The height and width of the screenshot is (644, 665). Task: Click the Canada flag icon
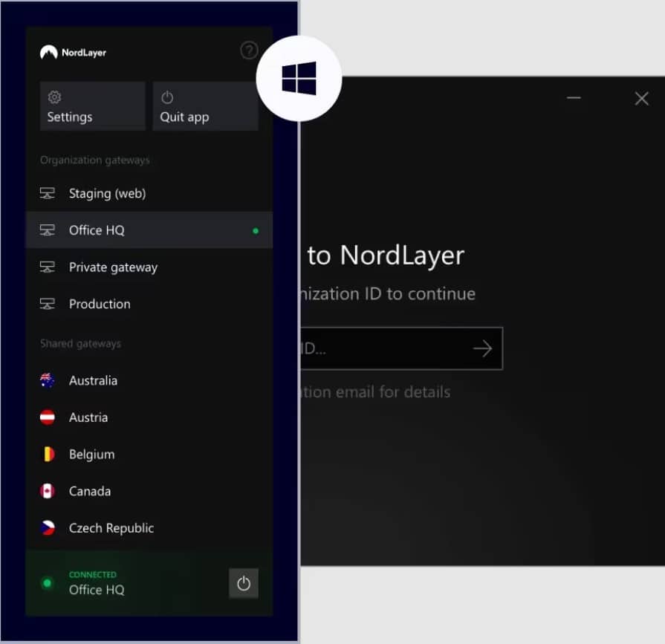tap(48, 491)
